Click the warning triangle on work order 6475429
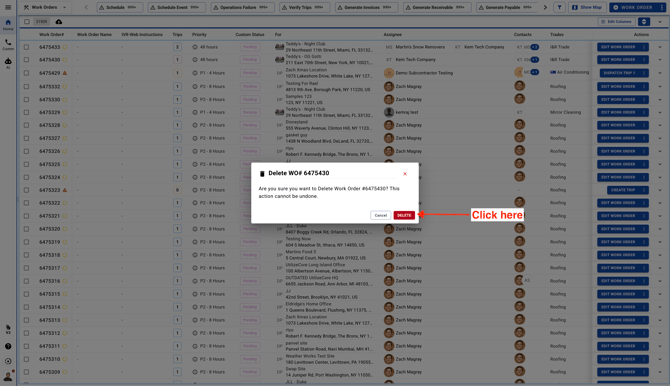 (65, 73)
